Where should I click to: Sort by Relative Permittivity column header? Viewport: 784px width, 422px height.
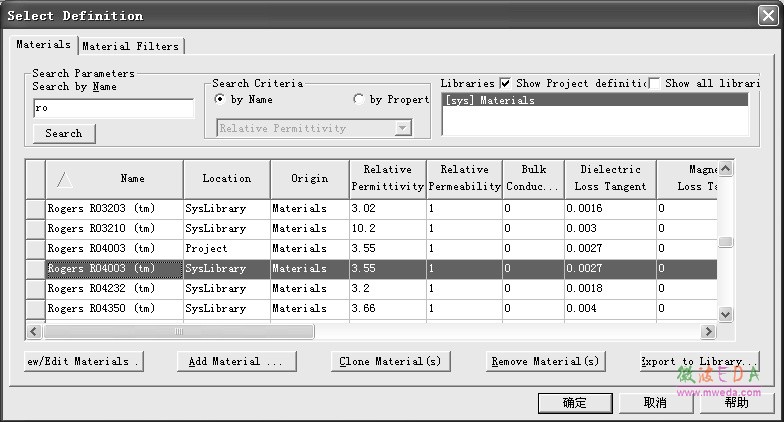pos(388,179)
